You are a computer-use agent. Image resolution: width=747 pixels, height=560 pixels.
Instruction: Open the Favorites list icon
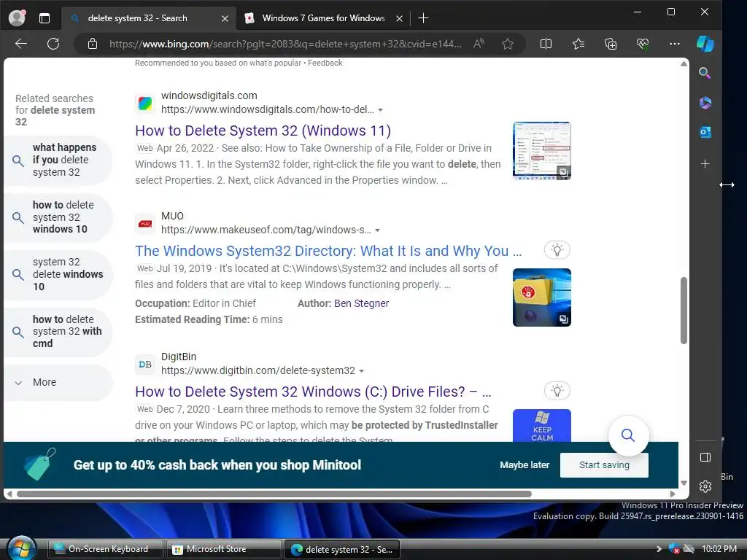[578, 44]
